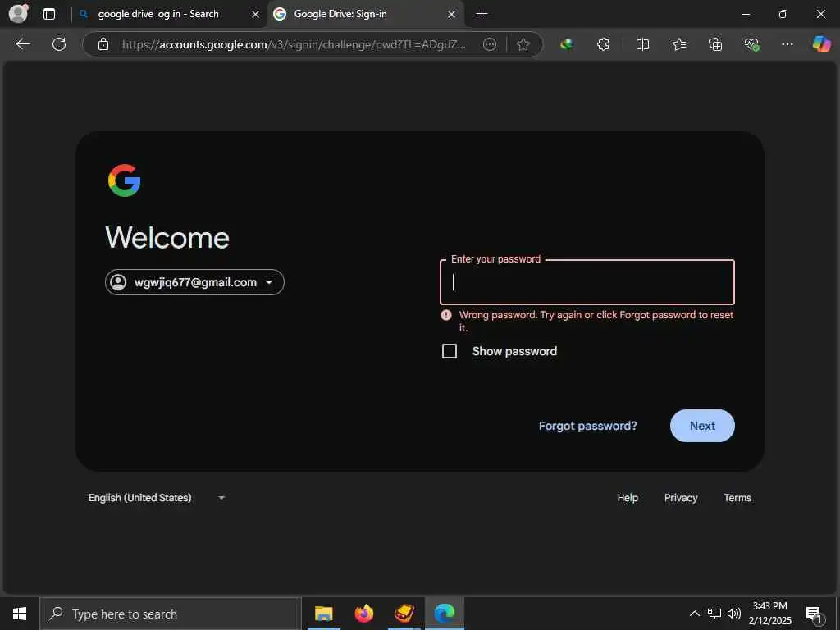
Task: Open the Extensions puzzle icon
Action: pyautogui.click(x=603, y=44)
